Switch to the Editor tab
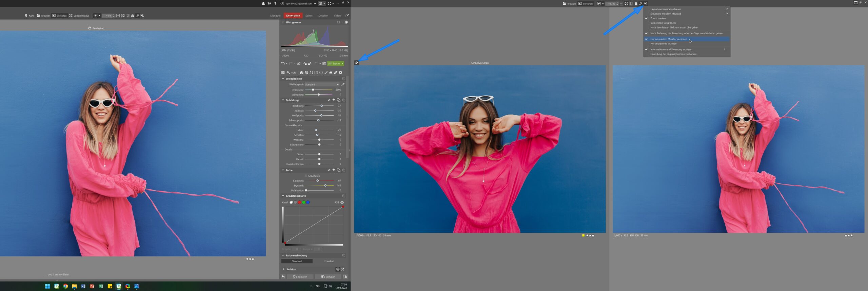Screen dimensions: 868x291 pyautogui.click(x=309, y=16)
